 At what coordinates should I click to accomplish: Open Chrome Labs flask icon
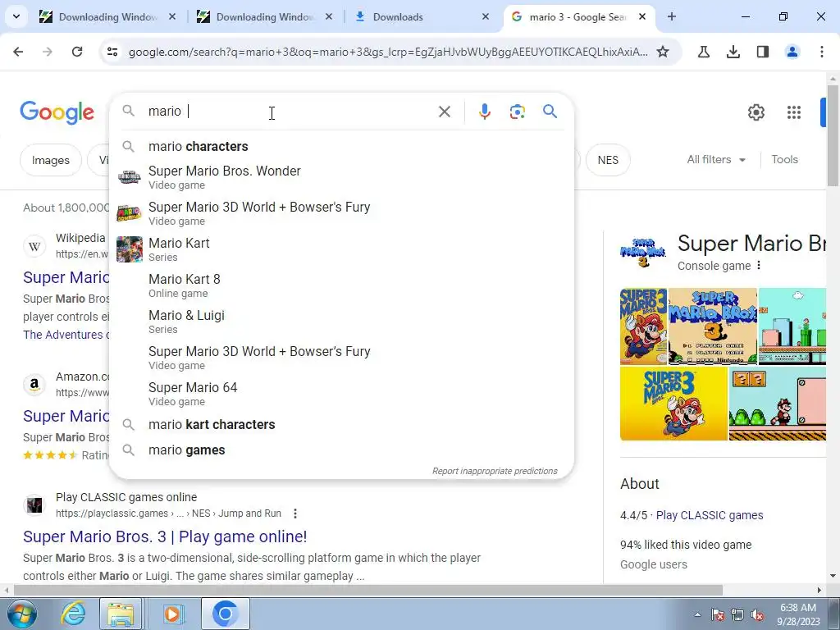coord(704,52)
